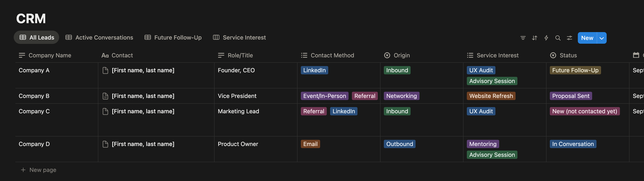Viewport: 644px width, 181px height.
Task: Click page icon in Company D row
Action: pos(105,144)
